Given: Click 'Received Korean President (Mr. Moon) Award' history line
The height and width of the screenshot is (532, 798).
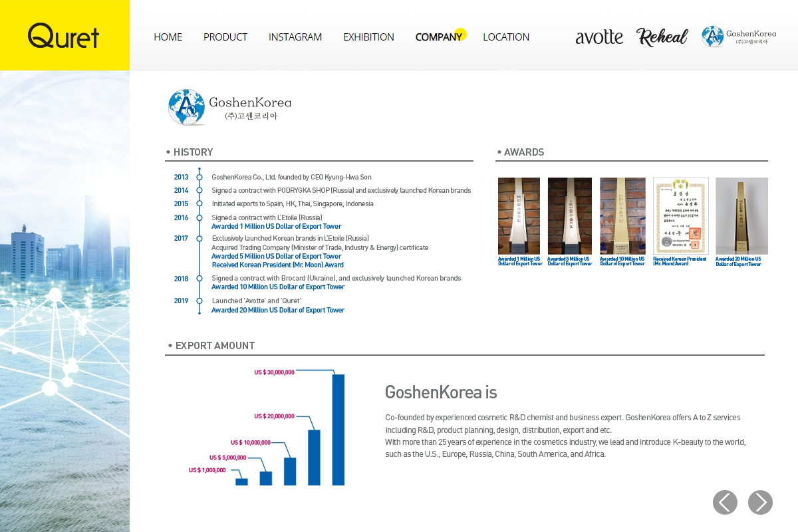Looking at the screenshot, I should (x=277, y=265).
